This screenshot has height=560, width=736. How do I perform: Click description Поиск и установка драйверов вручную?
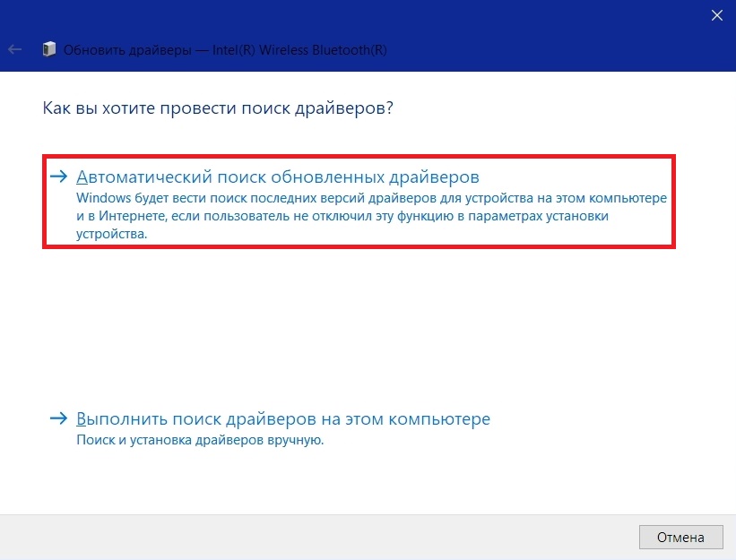[x=200, y=440]
